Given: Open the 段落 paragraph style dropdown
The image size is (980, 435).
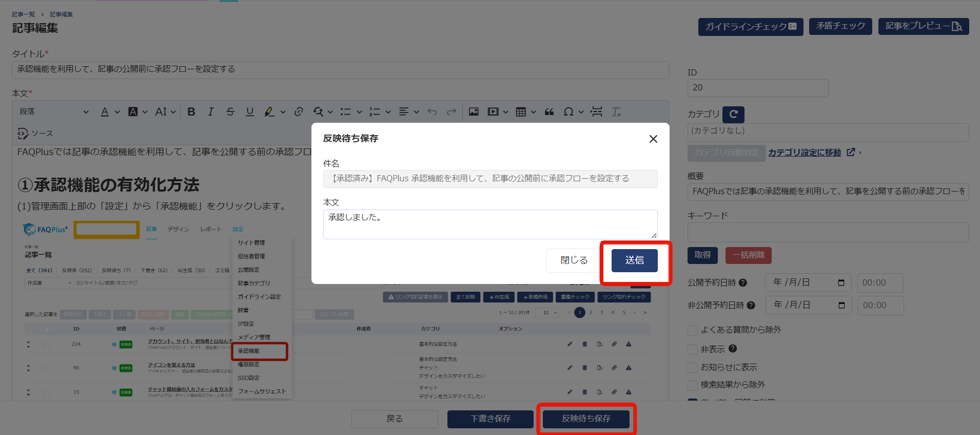Looking at the screenshot, I should click(x=54, y=112).
